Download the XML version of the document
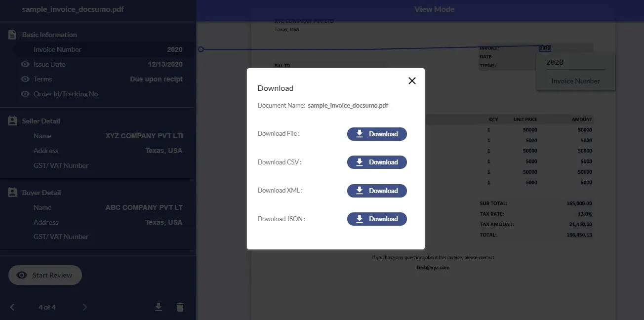 pyautogui.click(x=377, y=191)
